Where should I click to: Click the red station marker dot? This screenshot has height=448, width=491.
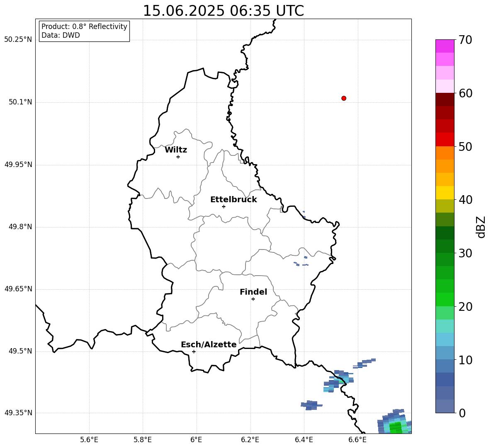pos(344,98)
